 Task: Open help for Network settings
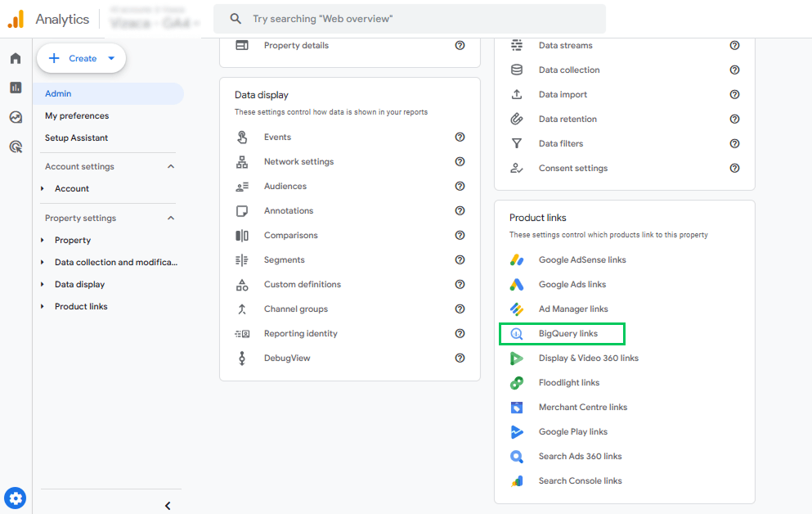tap(460, 162)
